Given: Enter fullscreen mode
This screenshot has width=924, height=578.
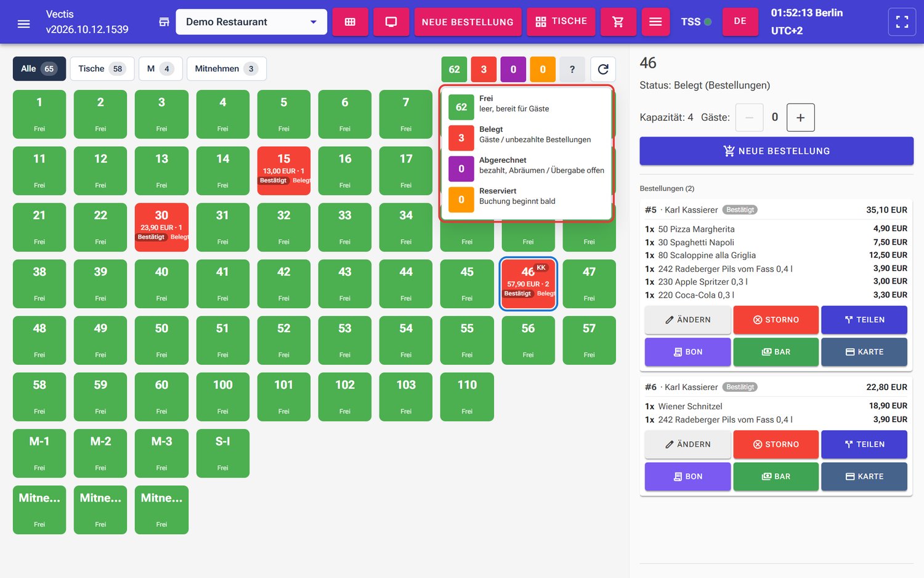Looking at the screenshot, I should (x=902, y=22).
